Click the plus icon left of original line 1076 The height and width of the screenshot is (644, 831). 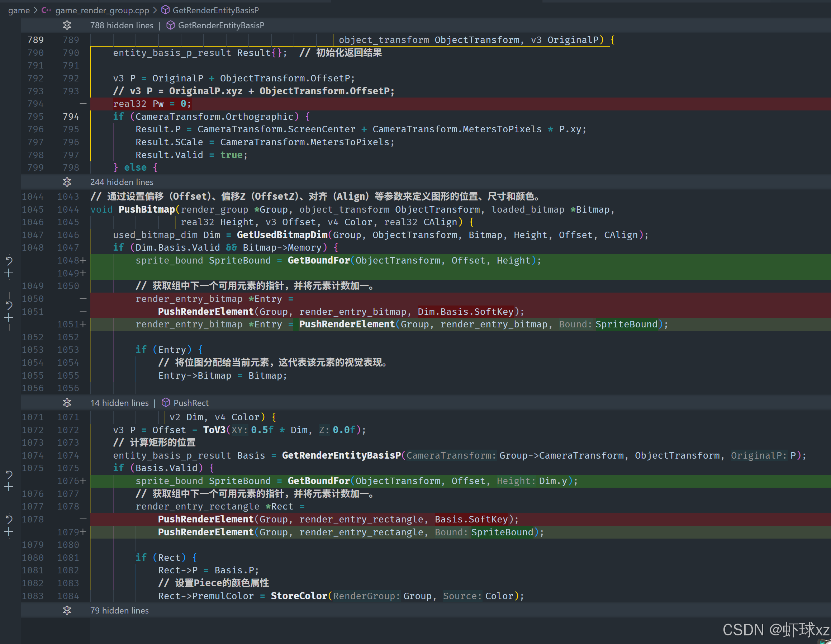9,487
